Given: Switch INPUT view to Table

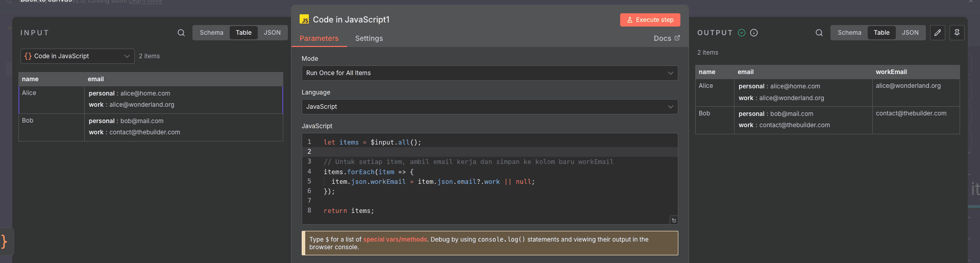Looking at the screenshot, I should click(243, 33).
